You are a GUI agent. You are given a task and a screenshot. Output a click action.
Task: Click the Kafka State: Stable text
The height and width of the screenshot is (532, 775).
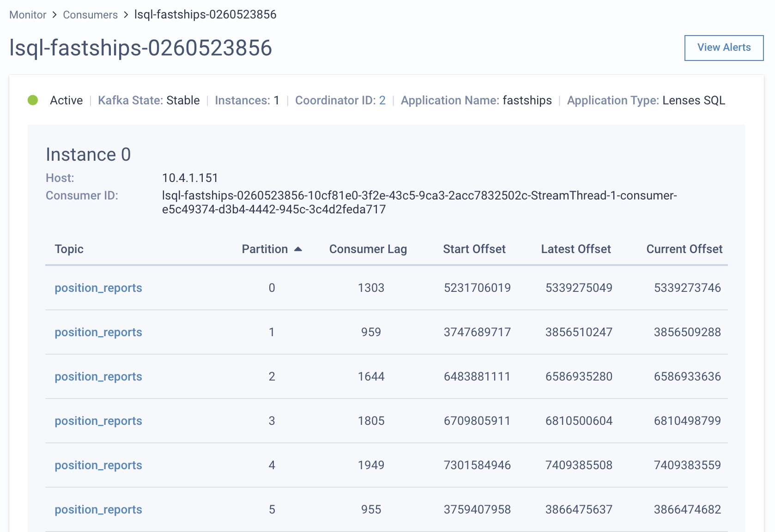click(149, 100)
